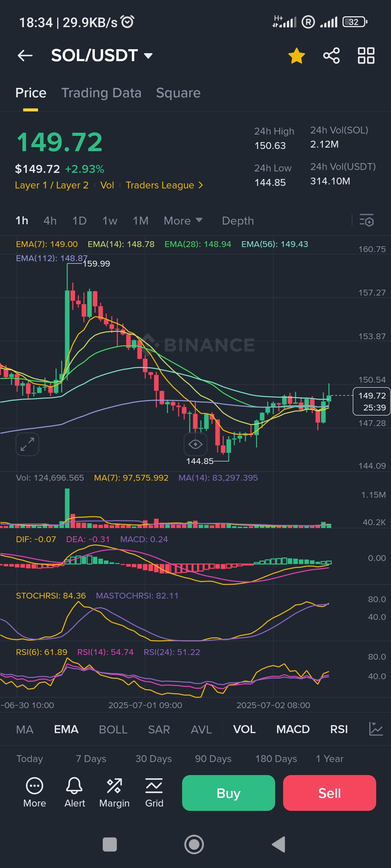The image size is (391, 868).
Task: Open chart settings icon
Action: [366, 220]
